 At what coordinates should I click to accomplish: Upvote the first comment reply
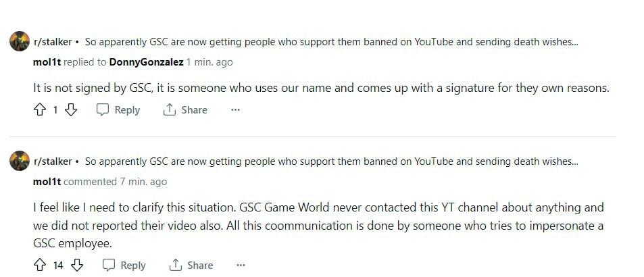[39, 110]
